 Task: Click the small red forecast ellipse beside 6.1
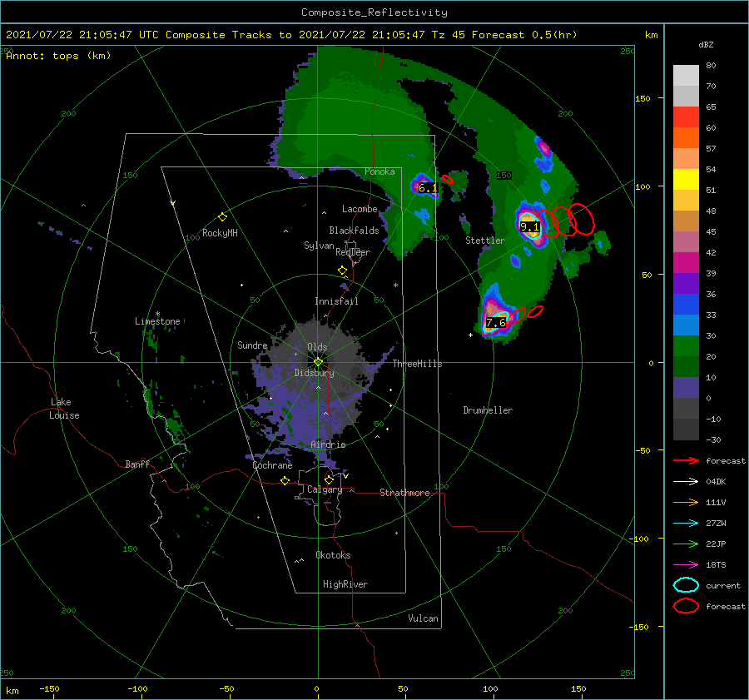point(448,180)
